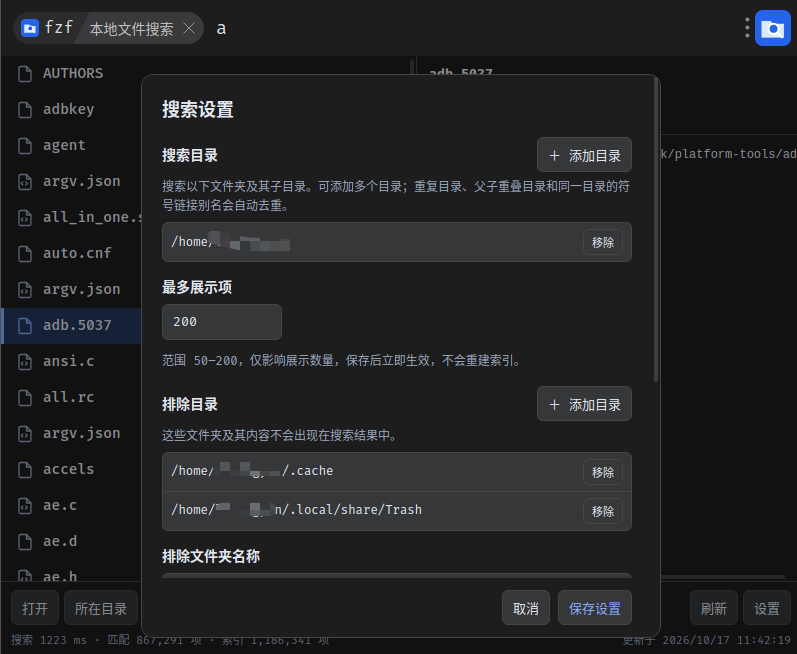The width and height of the screenshot is (797, 654).
Task: Select the adbkey file row
Action: (71, 109)
